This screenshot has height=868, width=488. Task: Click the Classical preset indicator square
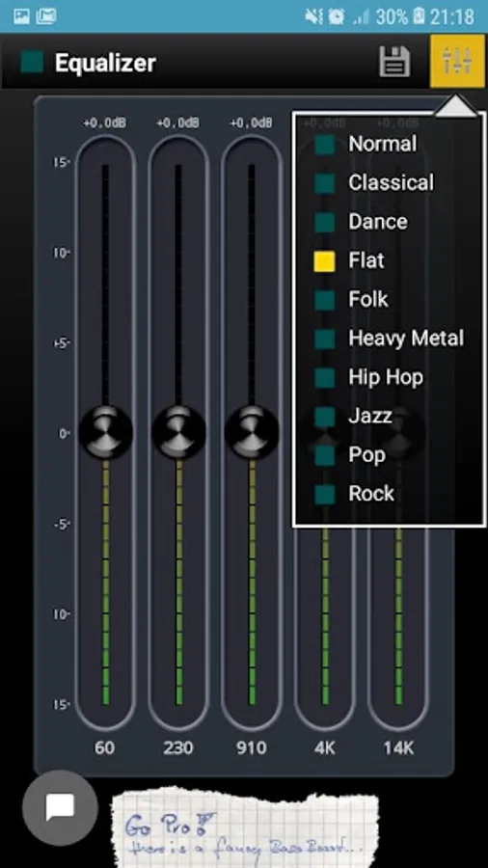pyautogui.click(x=325, y=184)
